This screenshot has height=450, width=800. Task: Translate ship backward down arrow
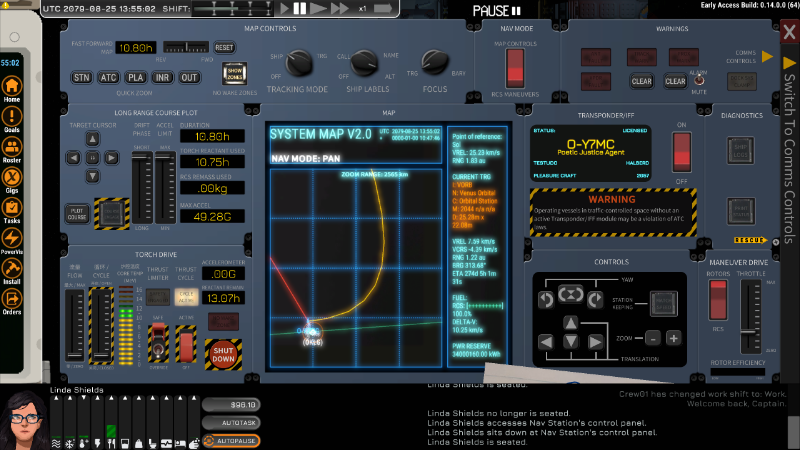click(570, 341)
